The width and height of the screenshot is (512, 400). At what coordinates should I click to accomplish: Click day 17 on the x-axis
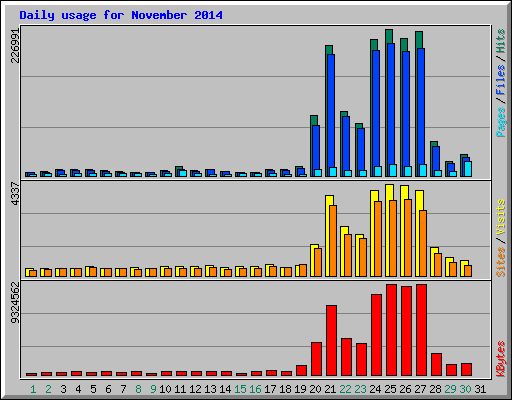pos(270,389)
